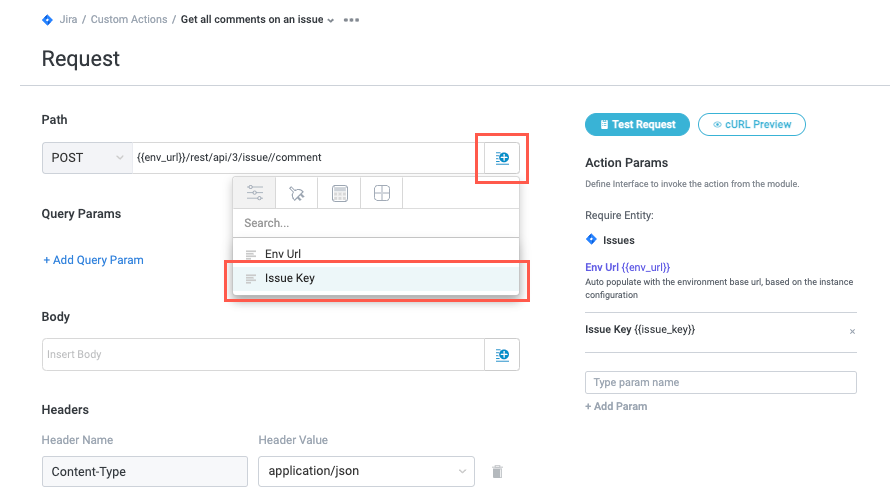The image size is (890, 496).
Task: Click the Add Param link
Action: (616, 406)
